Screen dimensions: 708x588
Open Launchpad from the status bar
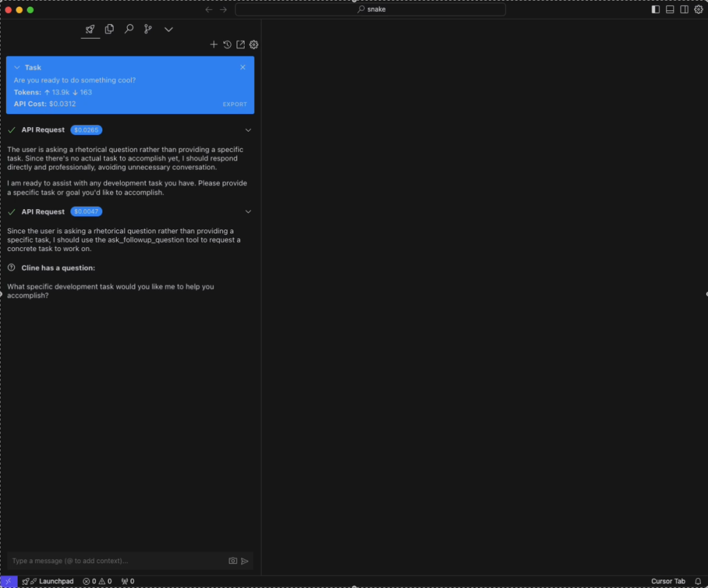48,581
